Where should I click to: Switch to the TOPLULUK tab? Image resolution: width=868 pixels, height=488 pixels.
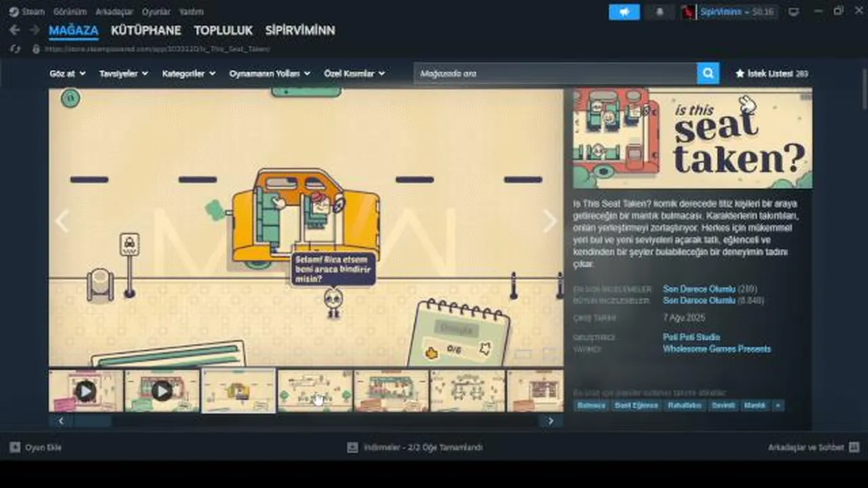(223, 30)
